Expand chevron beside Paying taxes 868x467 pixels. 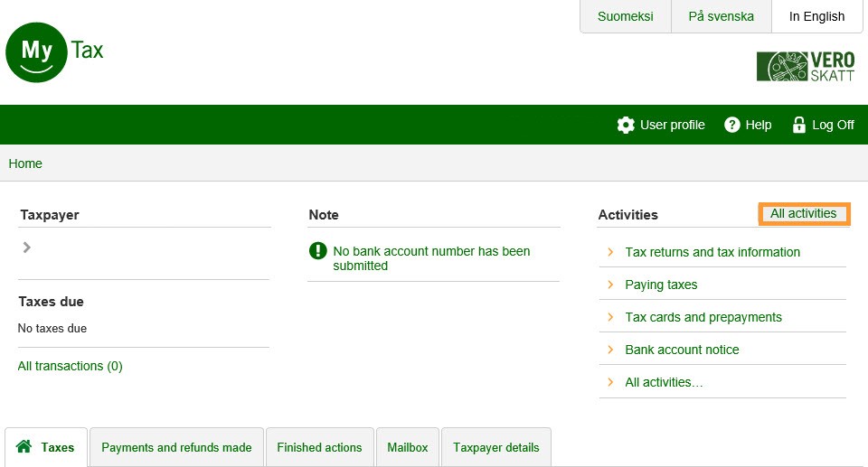click(x=610, y=285)
